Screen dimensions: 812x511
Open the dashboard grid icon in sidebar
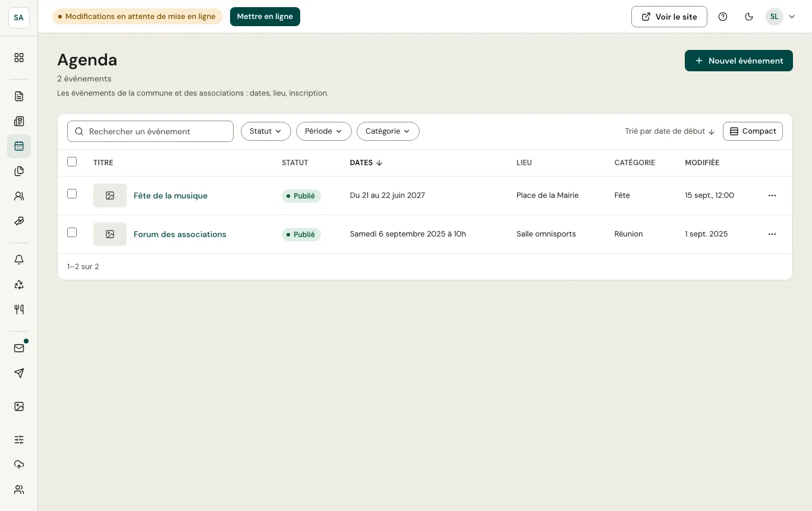pos(19,58)
